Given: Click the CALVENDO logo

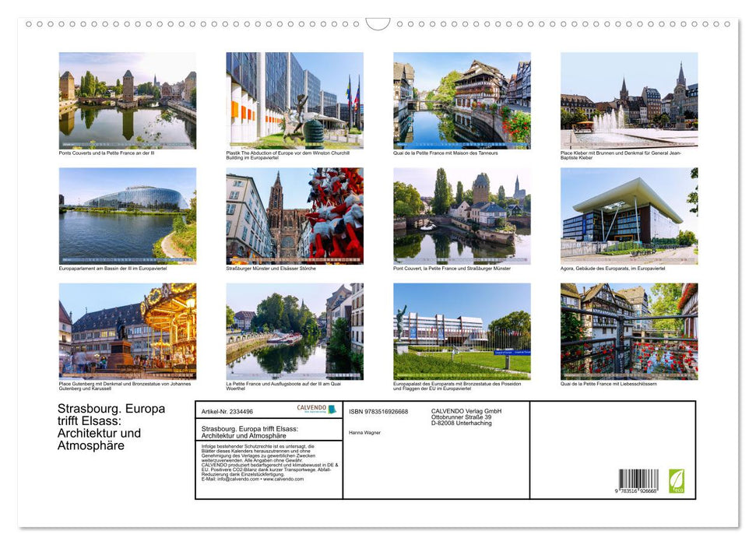Looking at the screenshot, I should click(x=316, y=409).
